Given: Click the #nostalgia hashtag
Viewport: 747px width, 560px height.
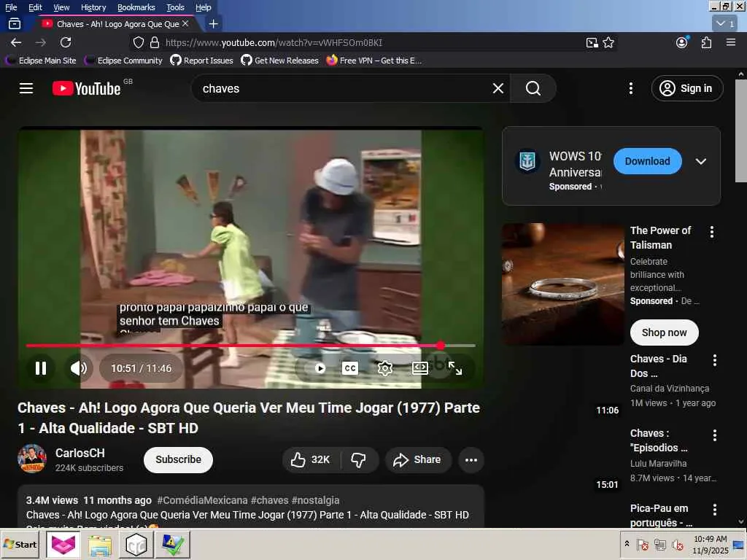Looking at the screenshot, I should tap(315, 500).
